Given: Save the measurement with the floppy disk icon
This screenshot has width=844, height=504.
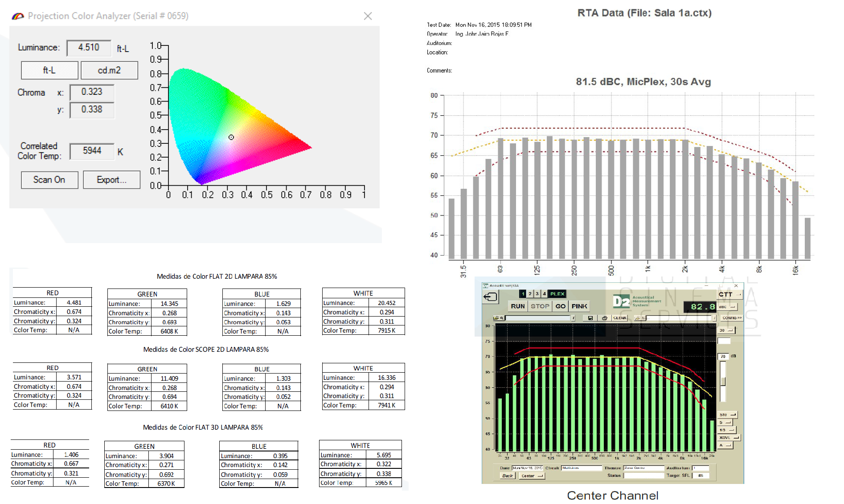Looking at the screenshot, I should pyautogui.click(x=590, y=318).
